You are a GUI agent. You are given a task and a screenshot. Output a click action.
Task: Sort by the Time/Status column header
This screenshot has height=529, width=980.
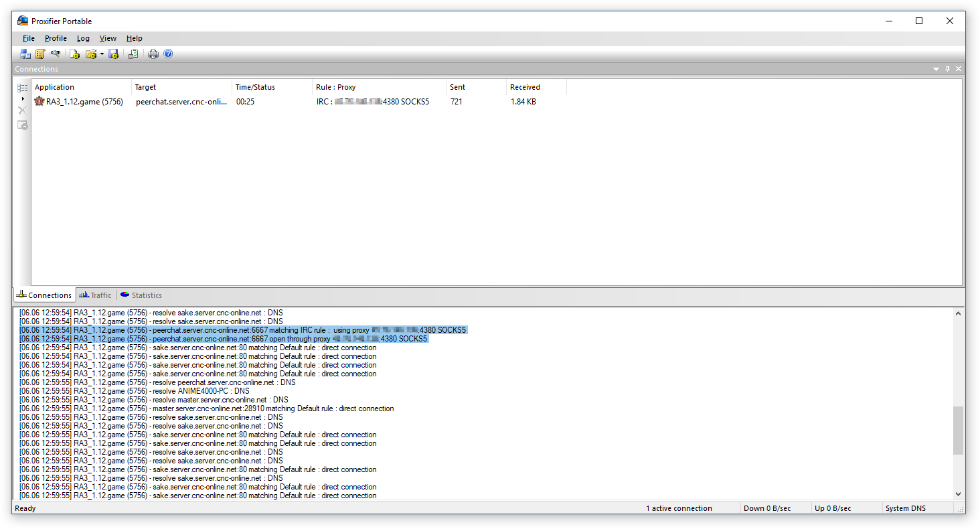pyautogui.click(x=272, y=87)
